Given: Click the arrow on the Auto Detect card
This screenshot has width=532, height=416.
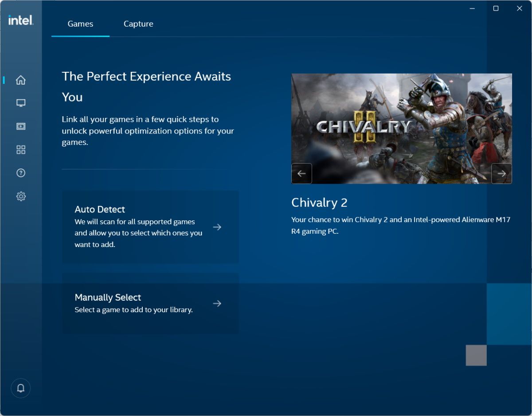Looking at the screenshot, I should pos(217,227).
